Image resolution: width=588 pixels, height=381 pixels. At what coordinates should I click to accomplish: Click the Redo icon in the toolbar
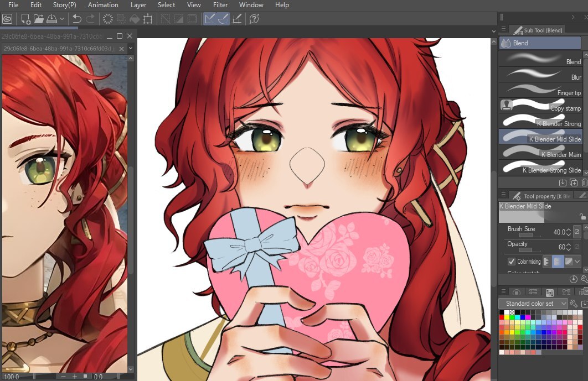pyautogui.click(x=90, y=19)
